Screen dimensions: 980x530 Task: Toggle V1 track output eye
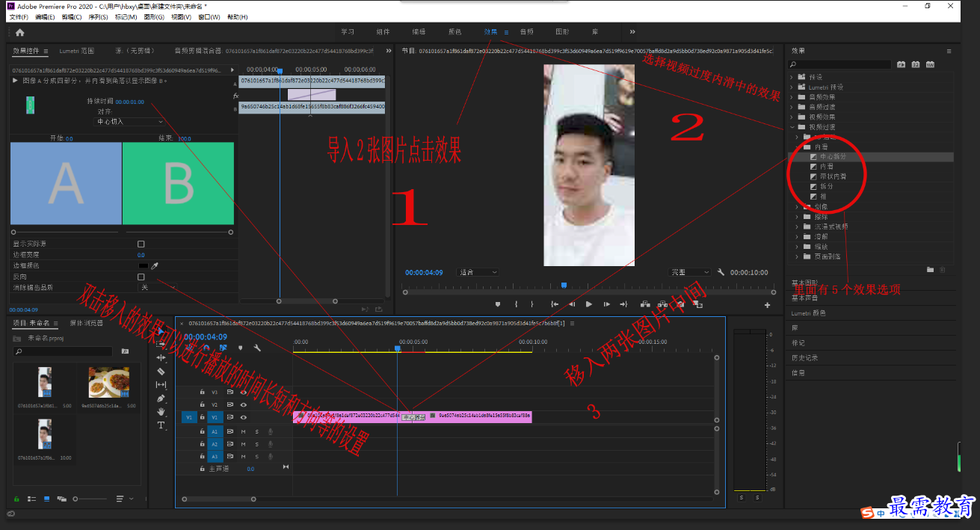(x=243, y=417)
